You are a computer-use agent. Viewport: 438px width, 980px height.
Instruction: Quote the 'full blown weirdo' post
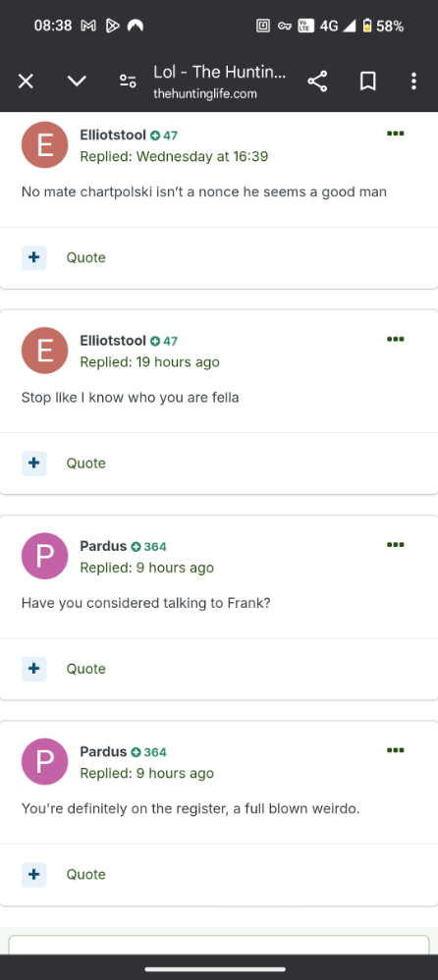tap(86, 874)
